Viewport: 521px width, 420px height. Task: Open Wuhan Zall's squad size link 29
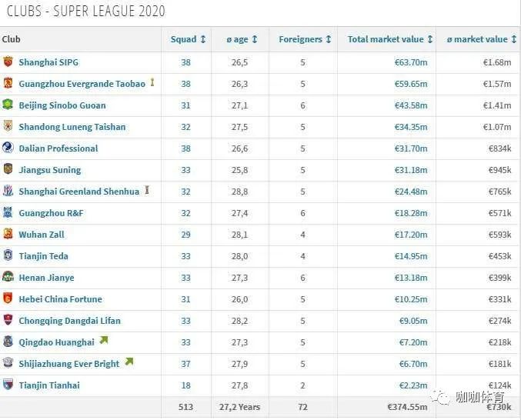(185, 235)
